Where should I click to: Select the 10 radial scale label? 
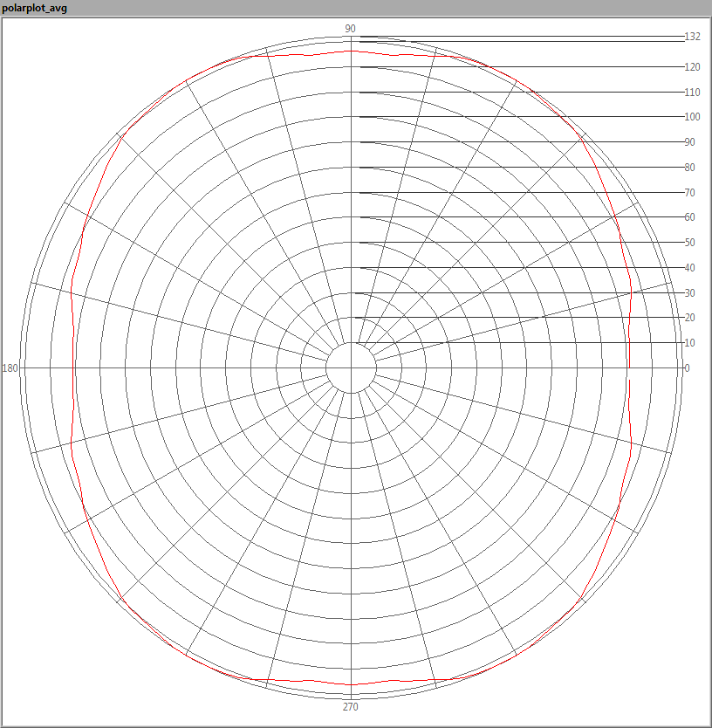tap(690, 343)
